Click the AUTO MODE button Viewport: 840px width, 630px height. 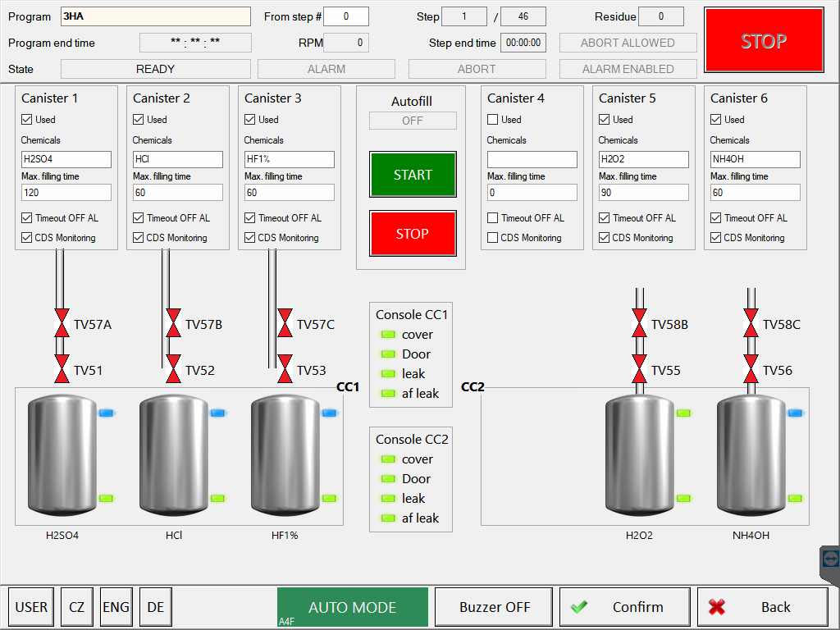(x=353, y=607)
